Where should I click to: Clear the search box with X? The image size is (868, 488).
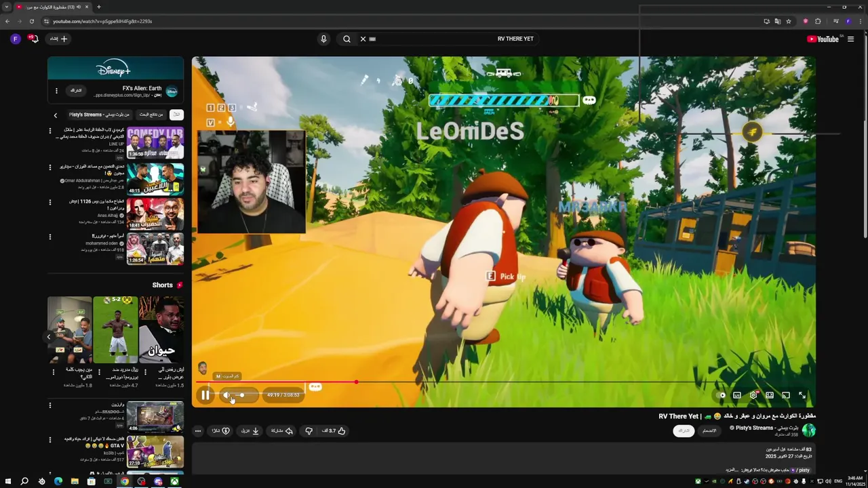(x=363, y=39)
